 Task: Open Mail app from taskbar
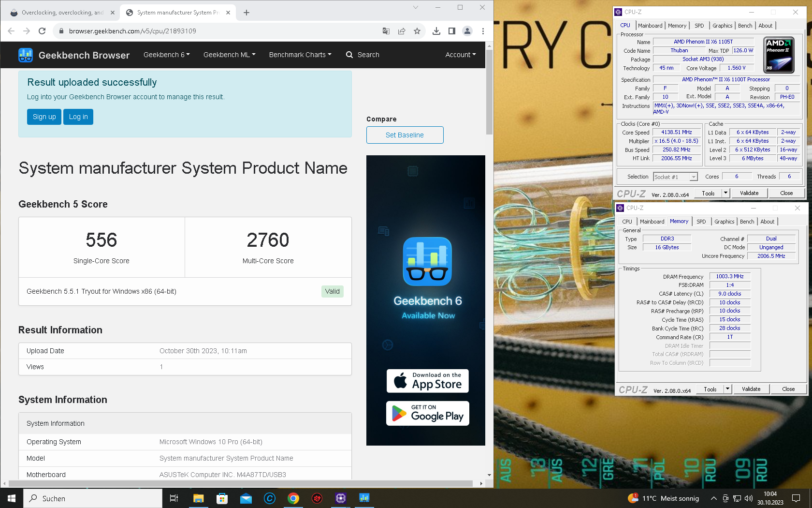tap(246, 498)
